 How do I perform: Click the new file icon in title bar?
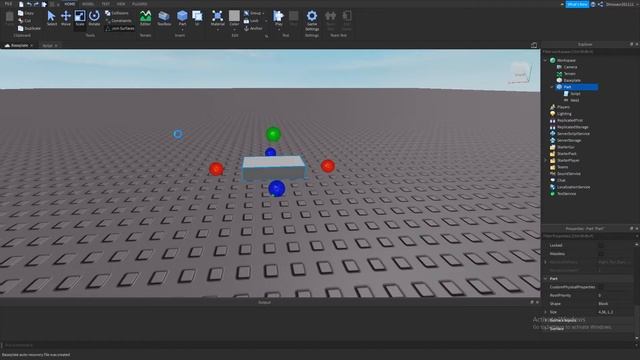21,4
